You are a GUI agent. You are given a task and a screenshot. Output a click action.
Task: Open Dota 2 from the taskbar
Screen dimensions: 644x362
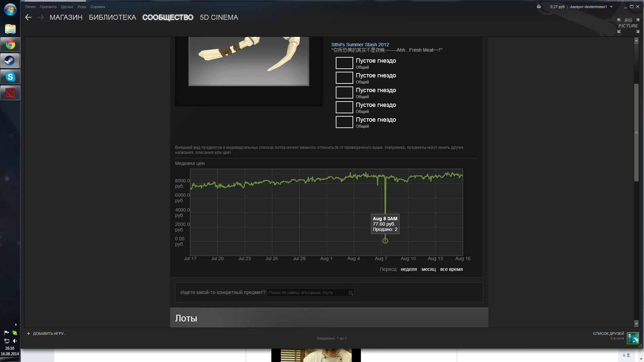click(x=10, y=93)
